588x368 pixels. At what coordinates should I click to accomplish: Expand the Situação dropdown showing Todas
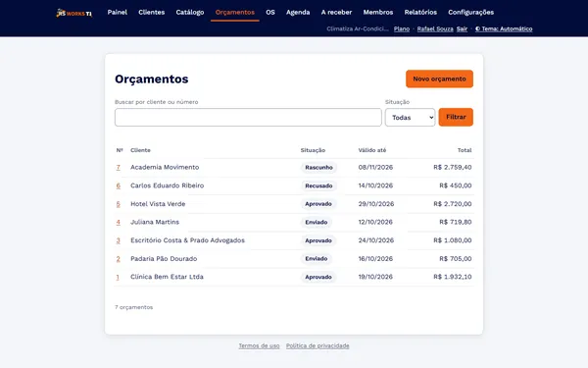tap(411, 118)
